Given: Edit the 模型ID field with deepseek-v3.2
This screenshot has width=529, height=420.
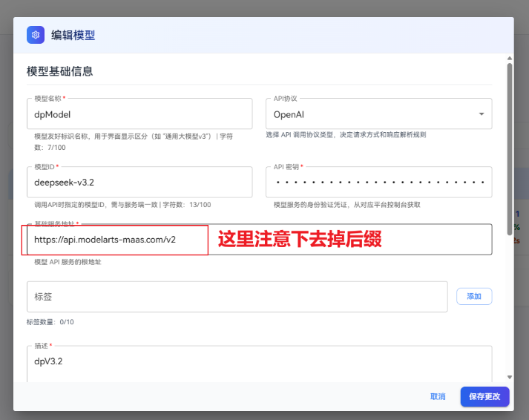Looking at the screenshot, I should (139, 182).
